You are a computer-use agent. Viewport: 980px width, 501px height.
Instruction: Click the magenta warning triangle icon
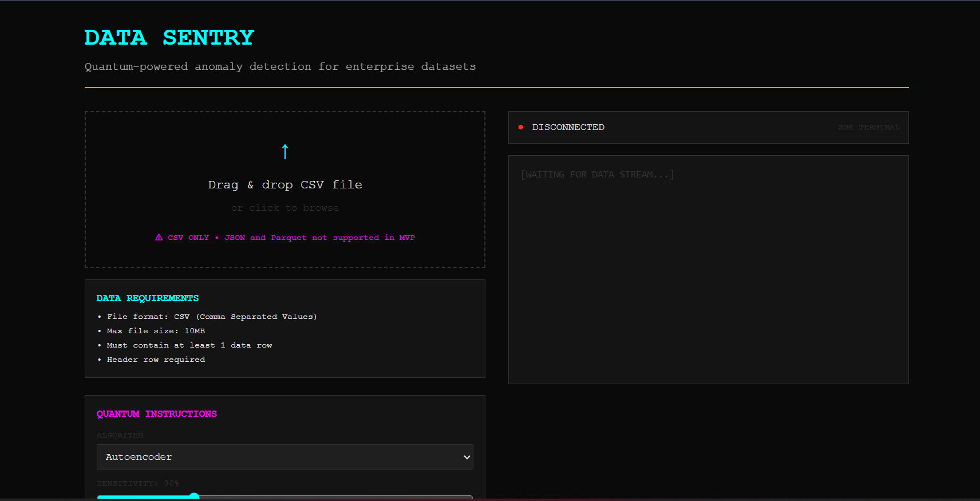point(159,237)
